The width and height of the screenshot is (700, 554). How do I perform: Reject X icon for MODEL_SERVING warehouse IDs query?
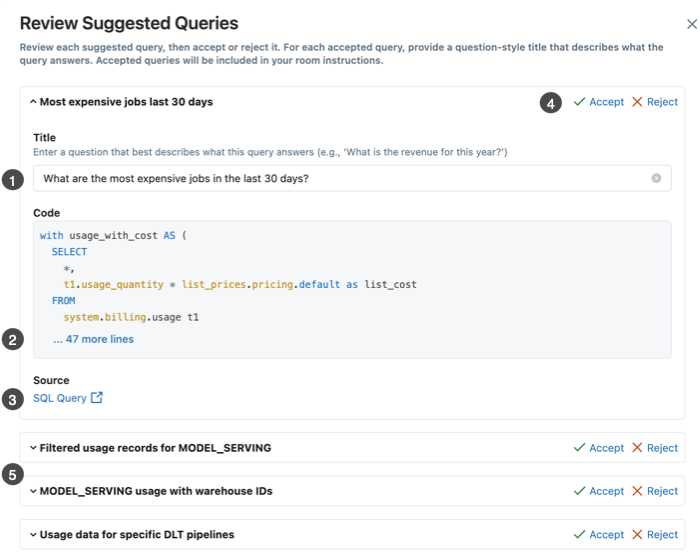pyautogui.click(x=638, y=491)
